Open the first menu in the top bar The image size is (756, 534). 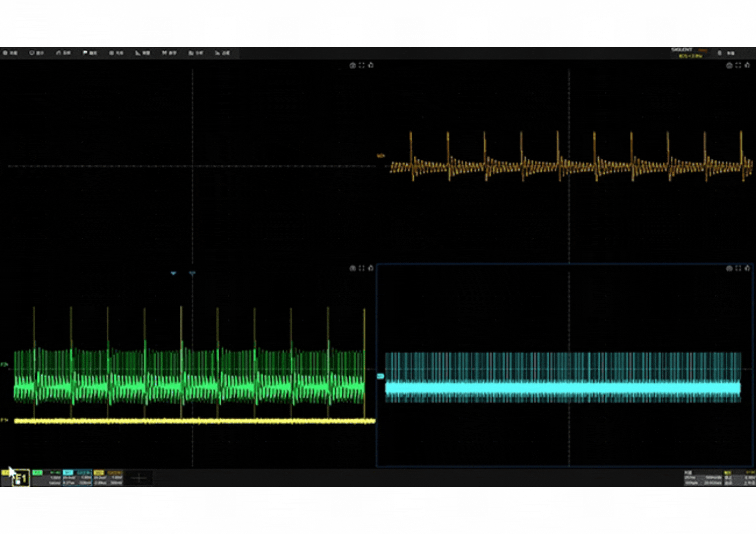(x=10, y=53)
